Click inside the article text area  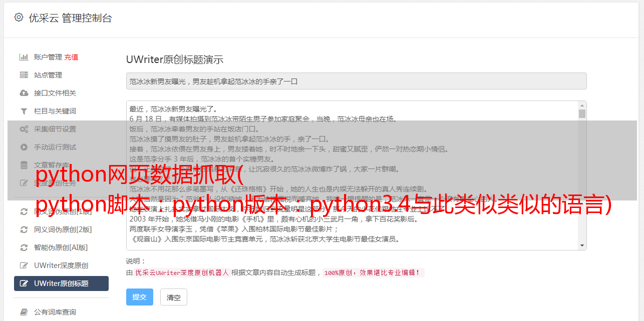pos(352,175)
